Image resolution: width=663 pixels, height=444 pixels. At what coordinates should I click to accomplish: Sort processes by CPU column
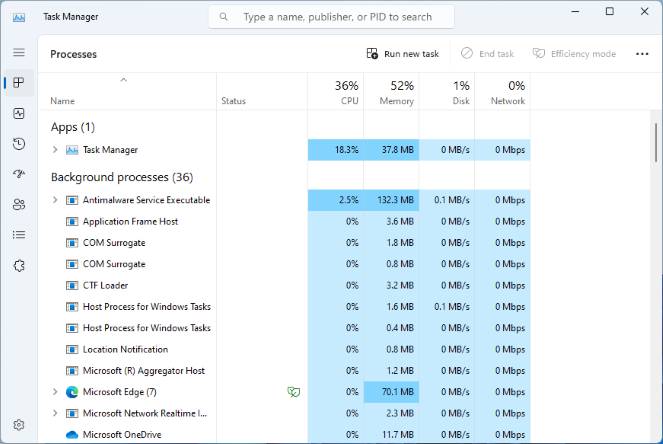(336, 92)
